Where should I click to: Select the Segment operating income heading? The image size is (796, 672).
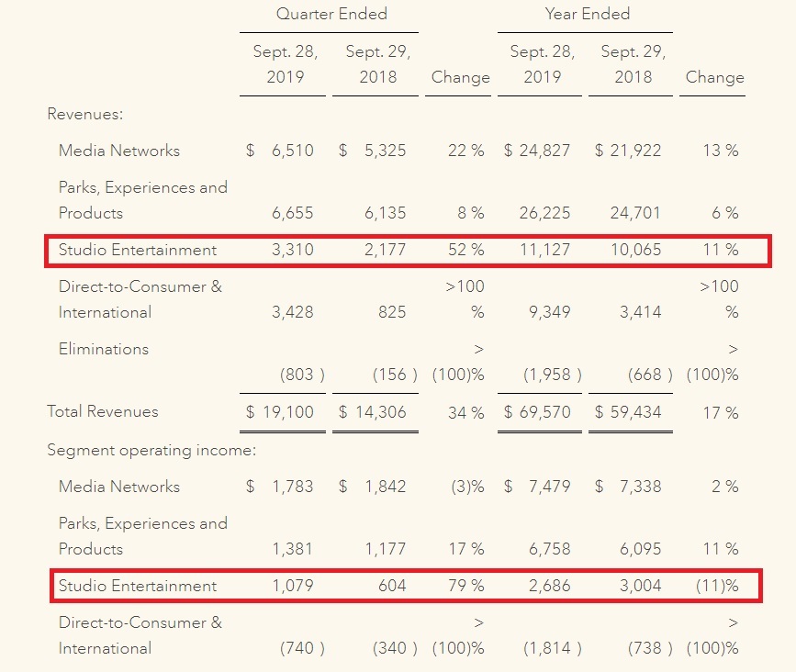coord(151,450)
